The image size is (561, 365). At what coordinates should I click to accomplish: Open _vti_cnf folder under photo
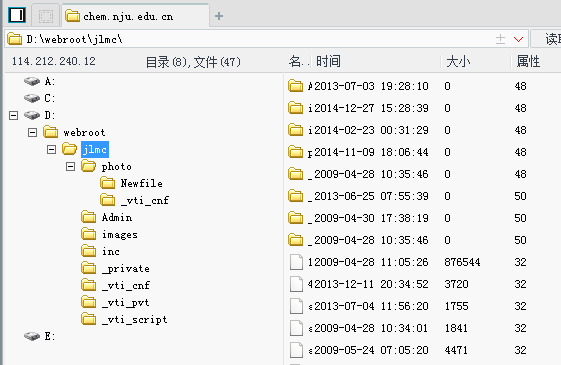pos(145,200)
